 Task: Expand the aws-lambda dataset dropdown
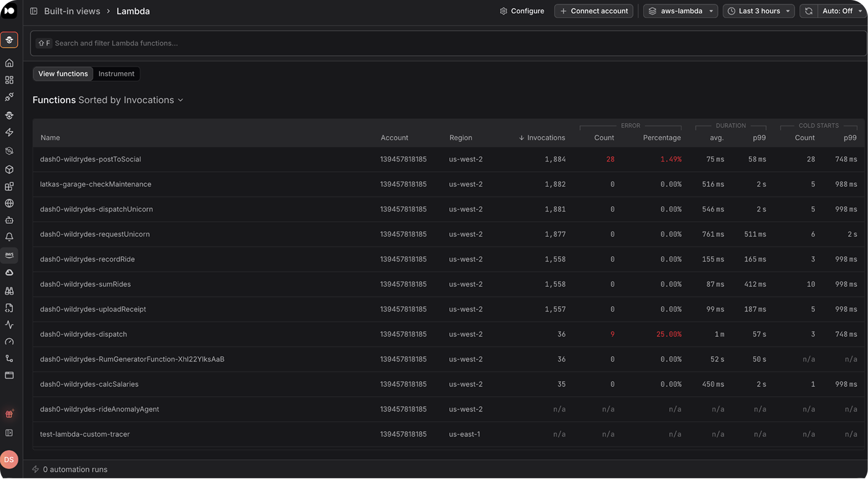pos(681,11)
